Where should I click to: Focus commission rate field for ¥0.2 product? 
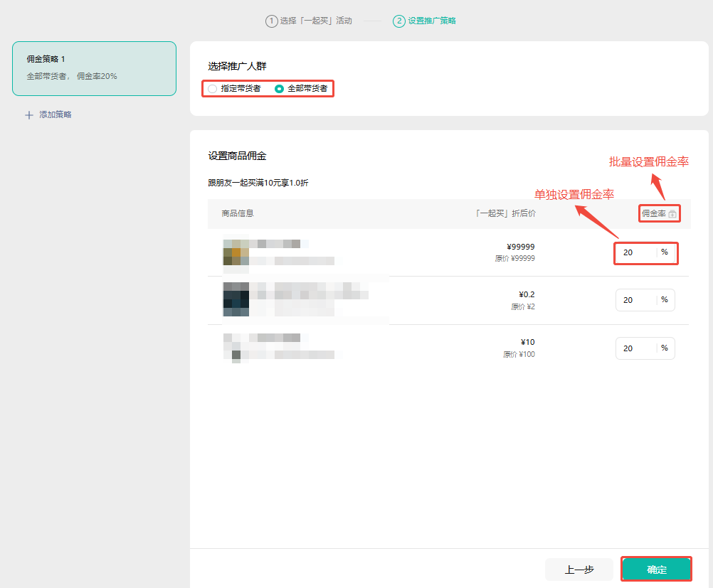637,300
